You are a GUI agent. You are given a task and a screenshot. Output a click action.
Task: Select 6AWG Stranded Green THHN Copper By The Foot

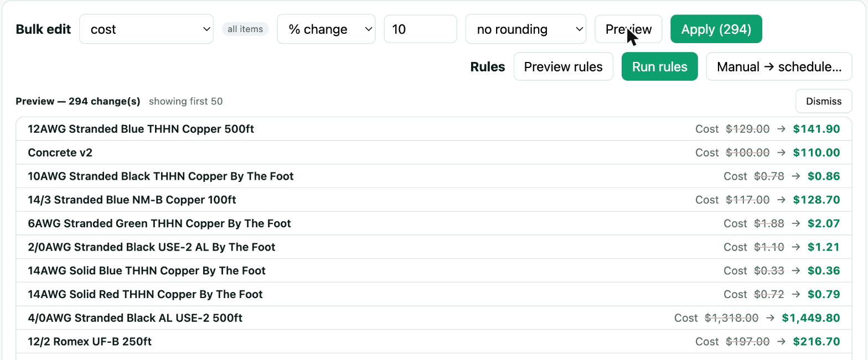pyautogui.click(x=434, y=223)
